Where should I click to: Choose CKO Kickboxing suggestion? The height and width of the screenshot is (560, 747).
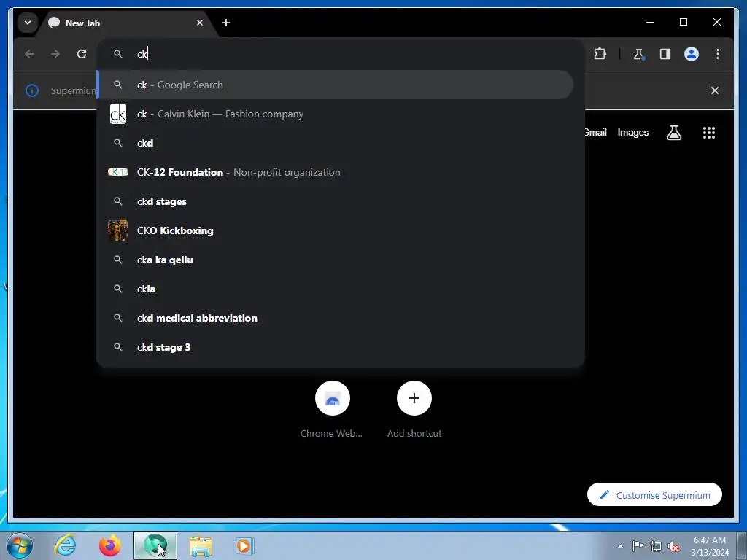[336, 230]
